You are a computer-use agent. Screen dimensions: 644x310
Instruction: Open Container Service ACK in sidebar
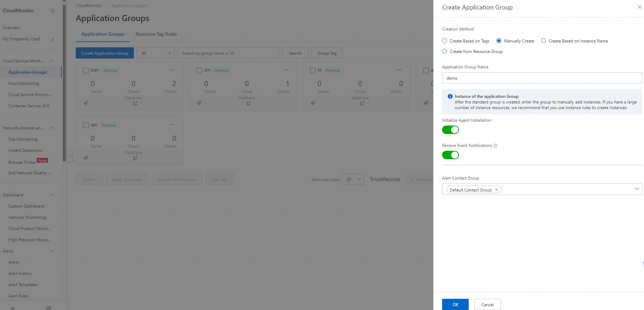(29, 106)
